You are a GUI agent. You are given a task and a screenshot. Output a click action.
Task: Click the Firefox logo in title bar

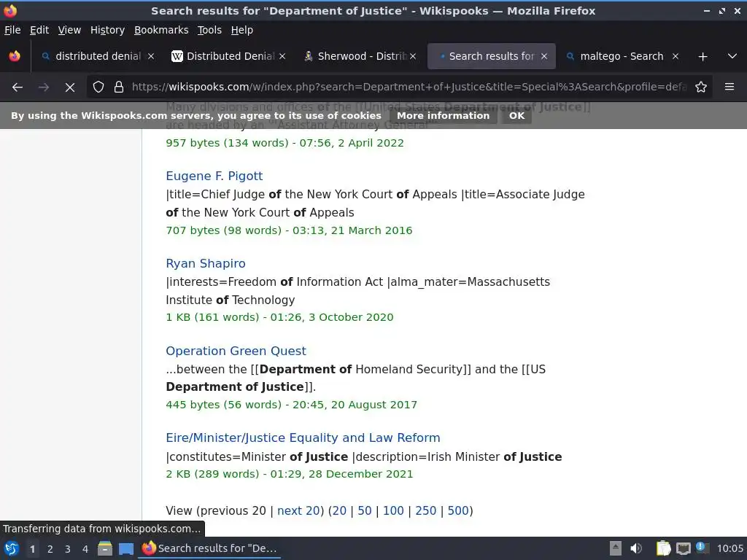pyautogui.click(x=10, y=10)
